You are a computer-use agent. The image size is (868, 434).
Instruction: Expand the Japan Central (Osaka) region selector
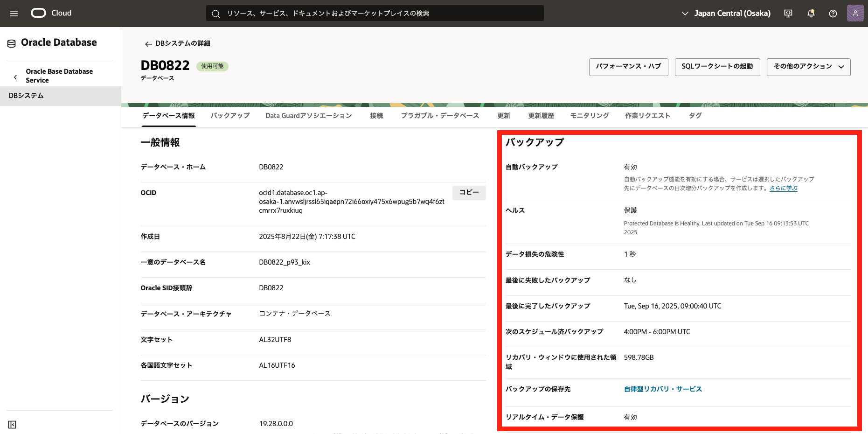point(726,14)
